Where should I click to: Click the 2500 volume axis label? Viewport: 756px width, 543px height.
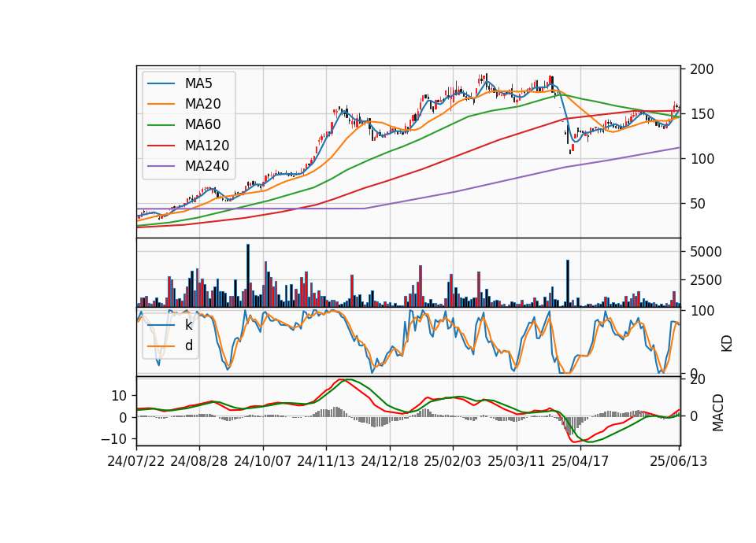(x=706, y=280)
